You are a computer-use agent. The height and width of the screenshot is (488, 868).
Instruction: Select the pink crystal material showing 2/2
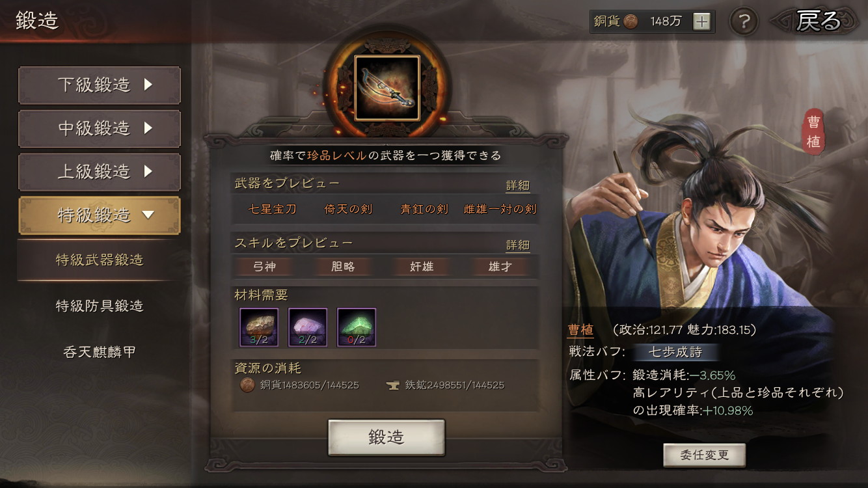pyautogui.click(x=308, y=327)
